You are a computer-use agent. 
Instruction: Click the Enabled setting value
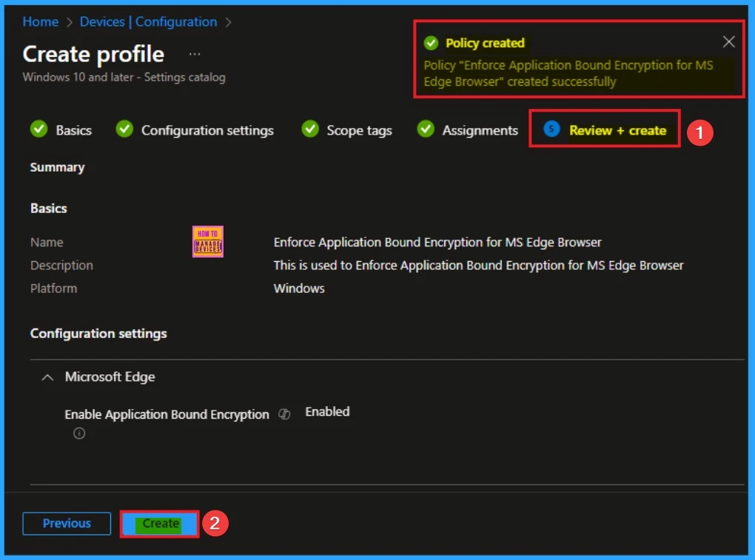tap(327, 412)
